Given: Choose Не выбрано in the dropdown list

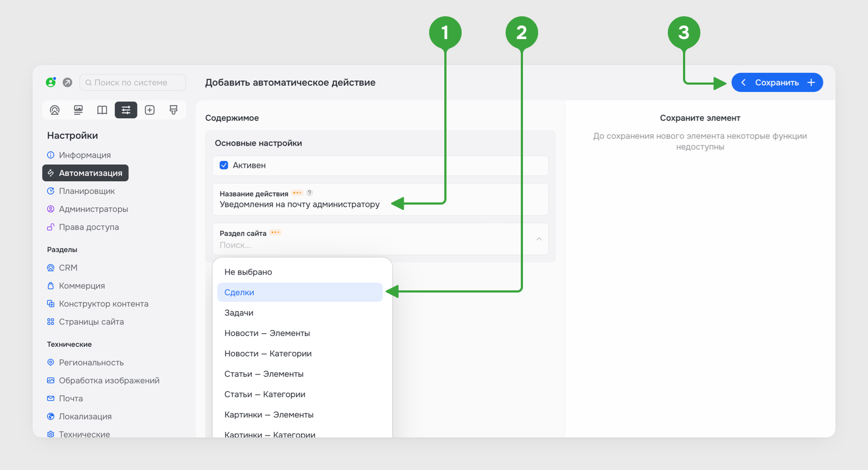Looking at the screenshot, I should (300, 272).
